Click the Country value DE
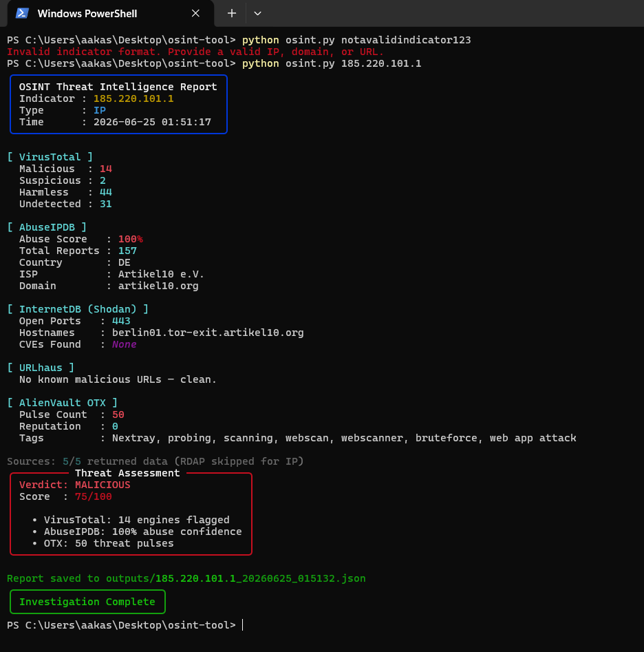 click(x=125, y=262)
